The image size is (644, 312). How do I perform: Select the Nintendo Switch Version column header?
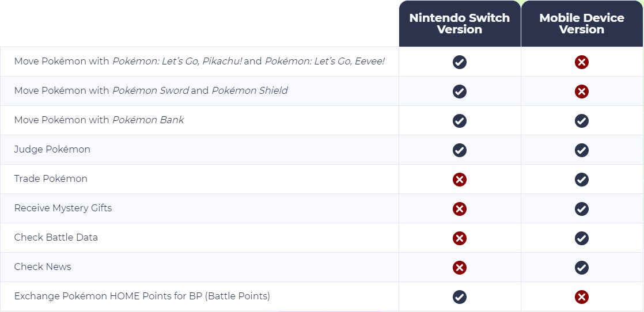(460, 24)
